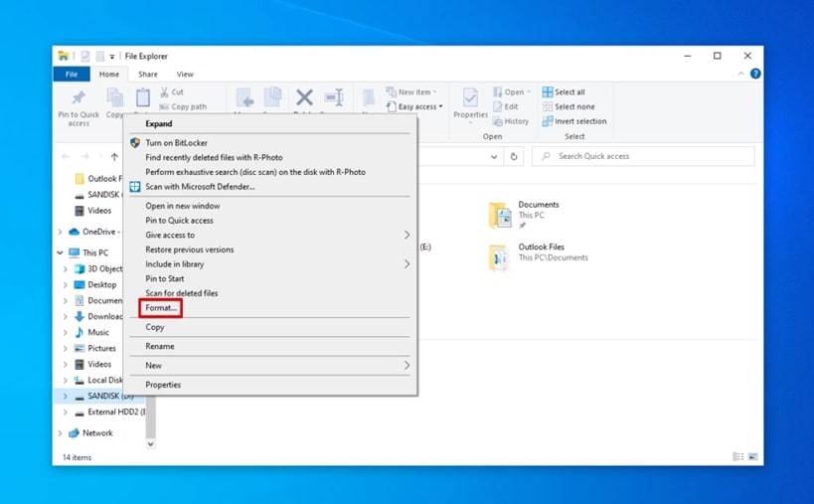Click Select all in the ribbon

click(564, 91)
